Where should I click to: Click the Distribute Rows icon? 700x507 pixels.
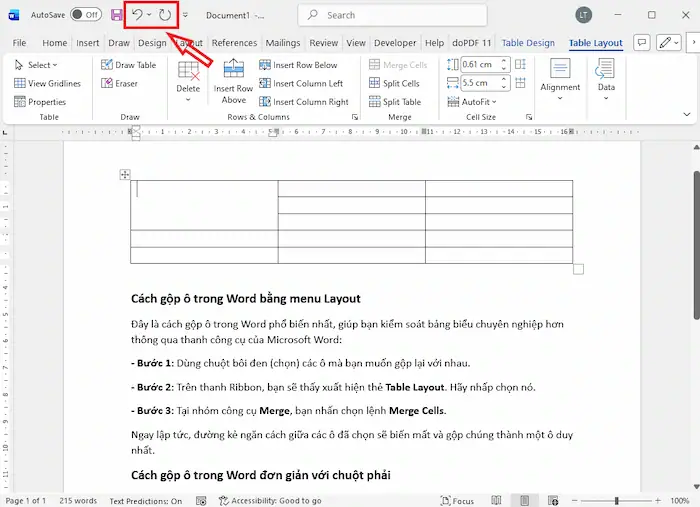pos(520,65)
